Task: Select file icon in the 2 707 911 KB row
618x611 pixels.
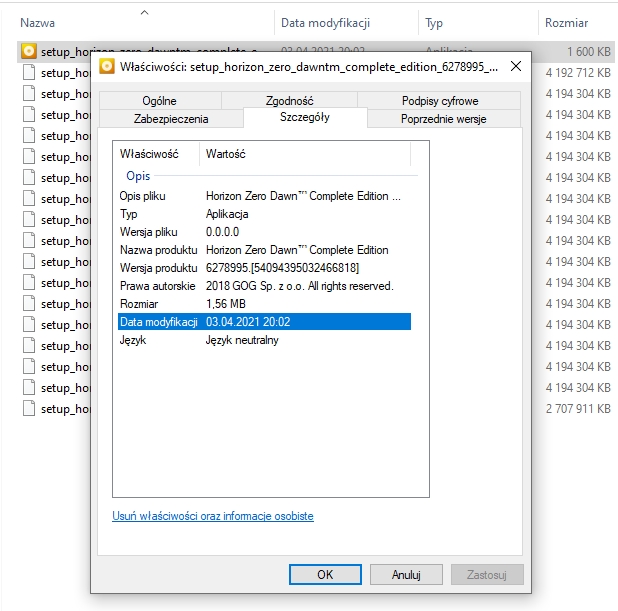Action: pos(29,408)
